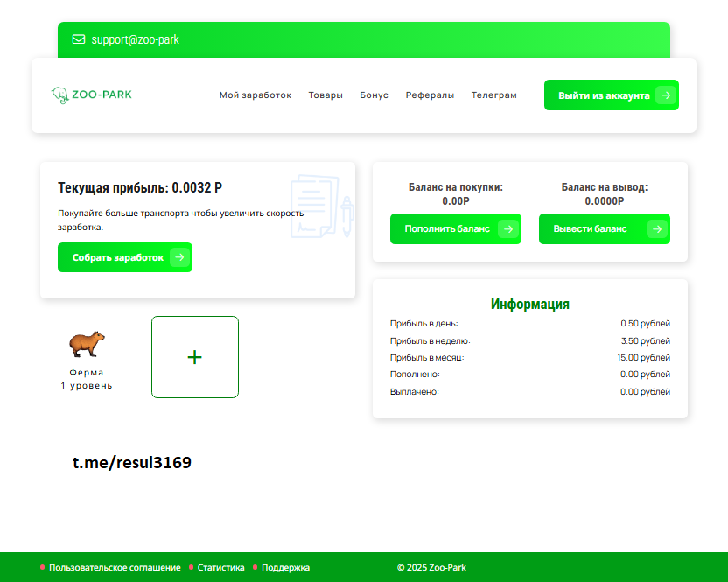The image size is (728, 582).
Task: Log out with Выйти из аккаунта button
Action: click(612, 95)
